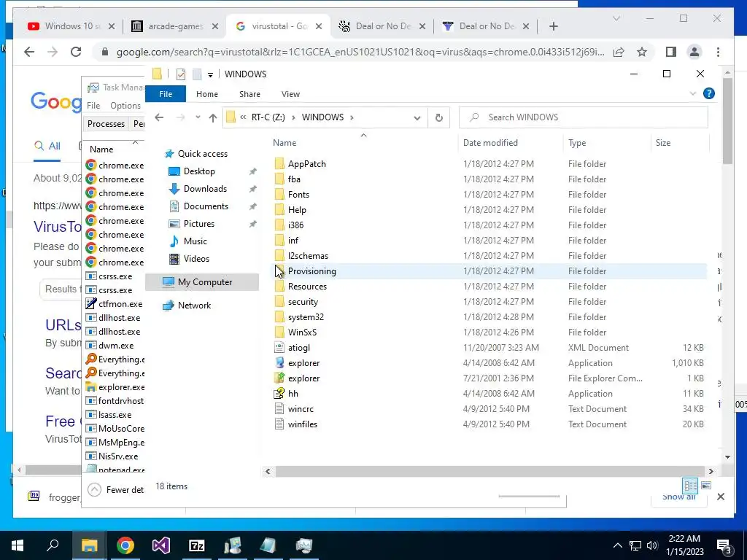Open address bar history dropdown
747x560 pixels.
click(417, 117)
